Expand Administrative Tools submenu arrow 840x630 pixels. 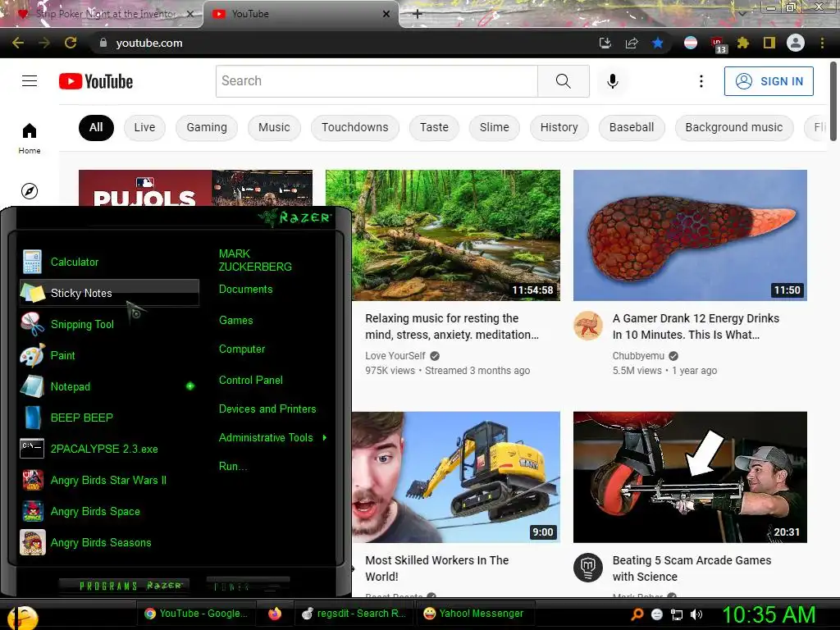pos(325,438)
